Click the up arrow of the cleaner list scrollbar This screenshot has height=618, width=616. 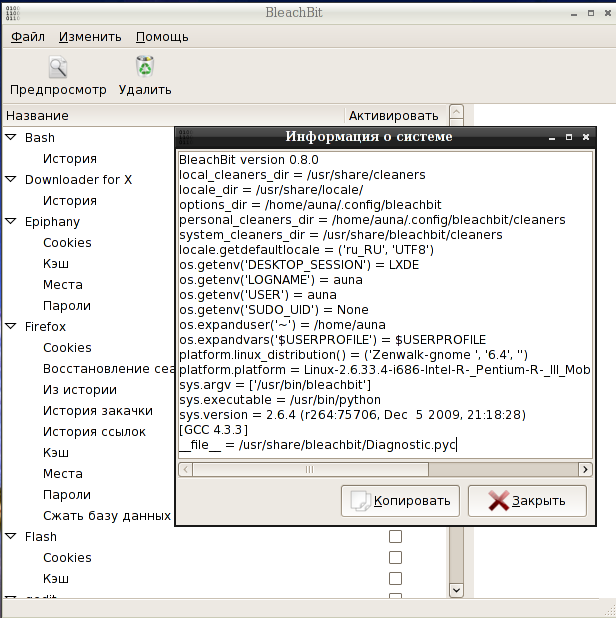coord(456,112)
